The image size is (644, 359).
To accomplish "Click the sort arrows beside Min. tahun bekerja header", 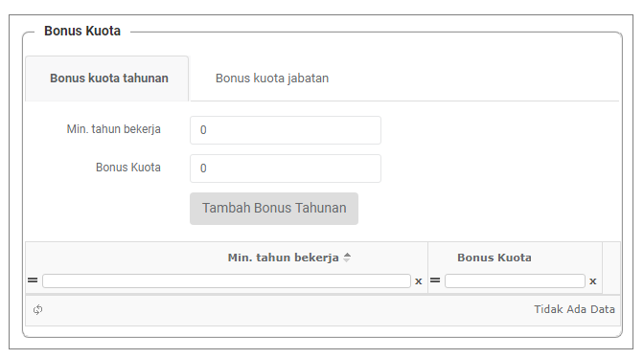I will (347, 258).
